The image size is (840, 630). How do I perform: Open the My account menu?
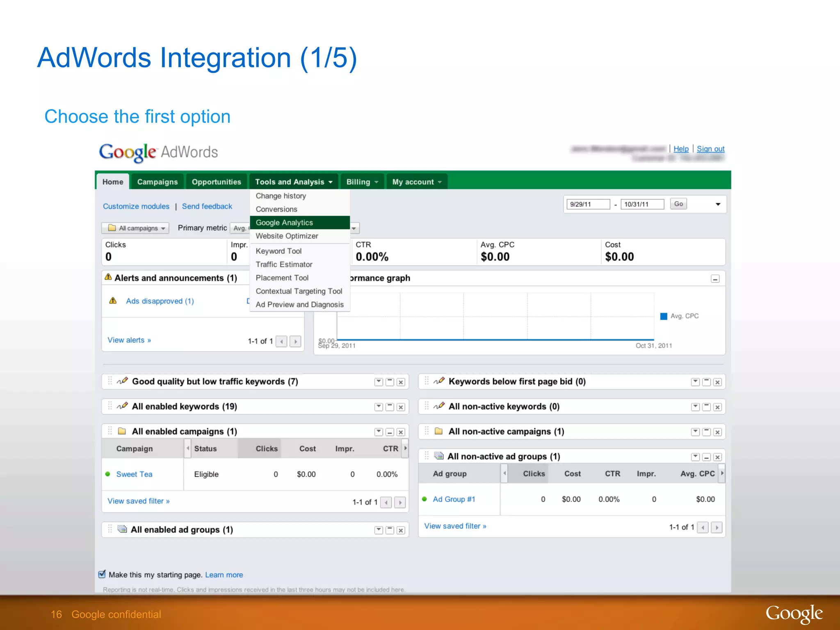tap(417, 182)
